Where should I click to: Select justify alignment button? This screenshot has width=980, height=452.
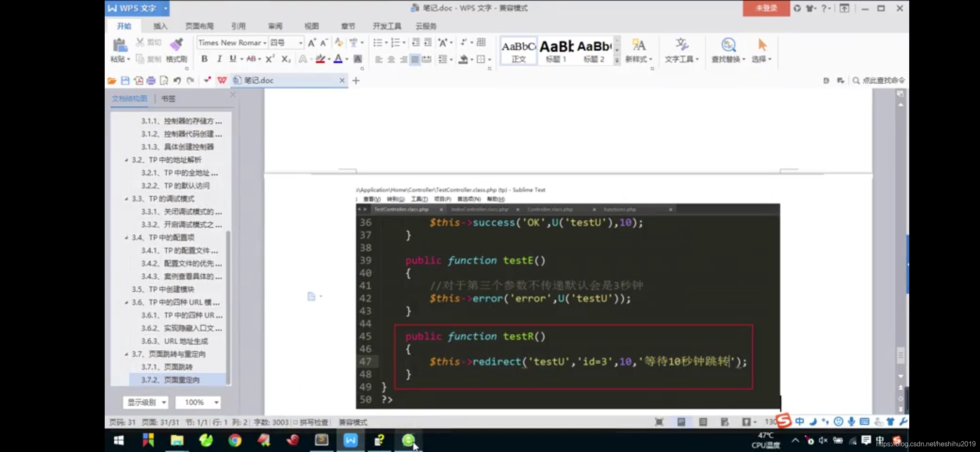(x=415, y=59)
